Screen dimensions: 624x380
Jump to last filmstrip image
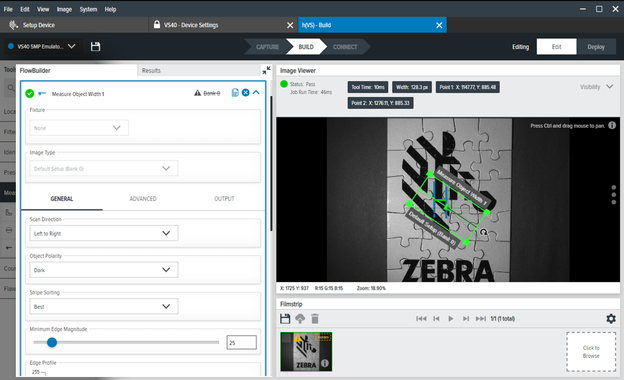click(x=481, y=318)
